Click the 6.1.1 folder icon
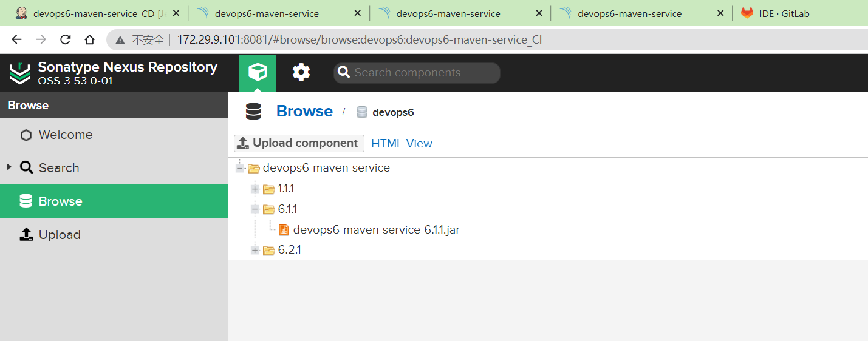This screenshot has width=868, height=341. coord(269,209)
